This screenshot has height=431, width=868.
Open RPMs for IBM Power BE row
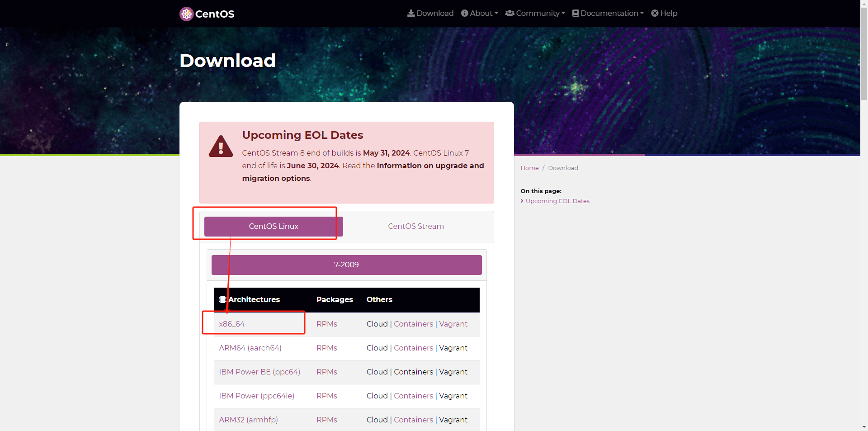click(x=327, y=372)
